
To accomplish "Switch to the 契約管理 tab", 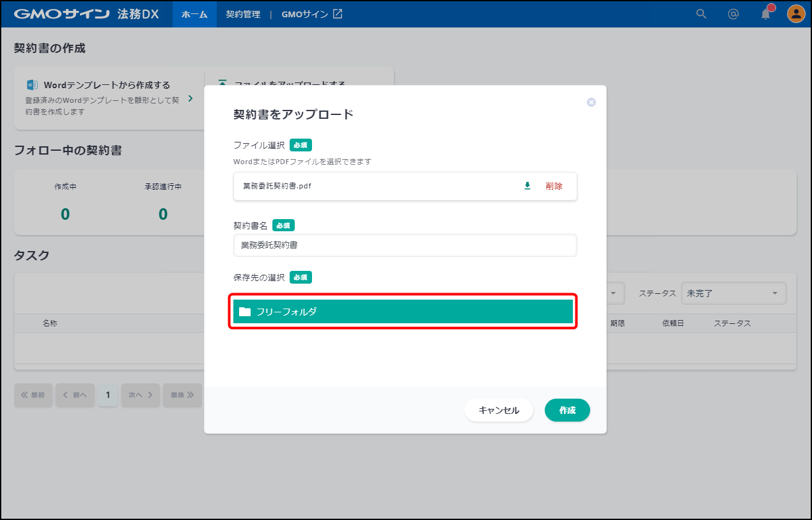I will pos(243,14).
